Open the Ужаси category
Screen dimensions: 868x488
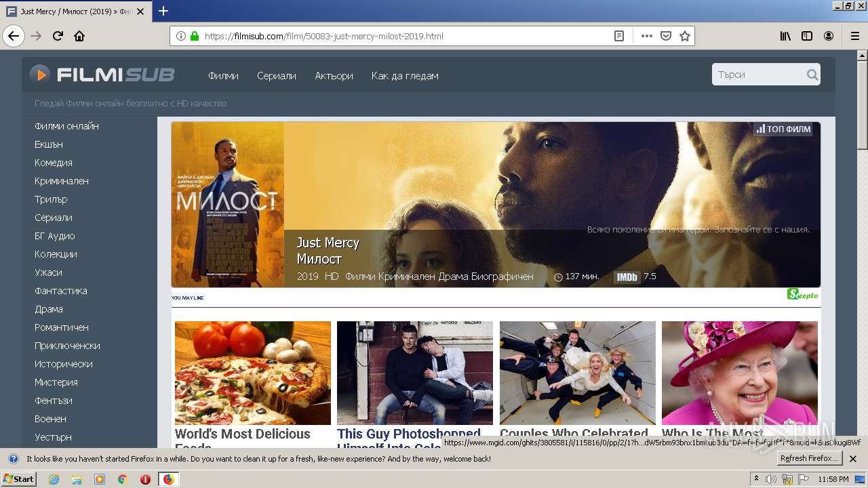48,272
